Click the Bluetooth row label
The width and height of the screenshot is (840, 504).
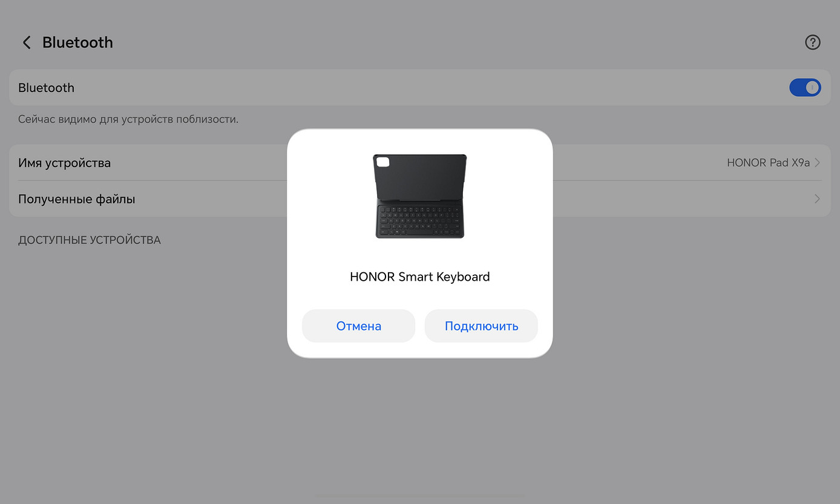tap(47, 88)
